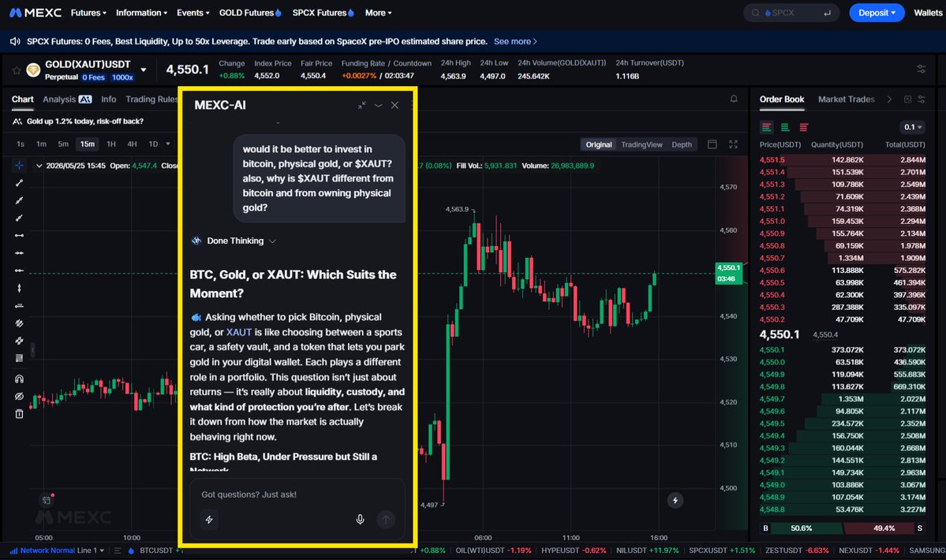The image size is (946, 560).
Task: Click the See more announcement link
Action: coord(515,42)
